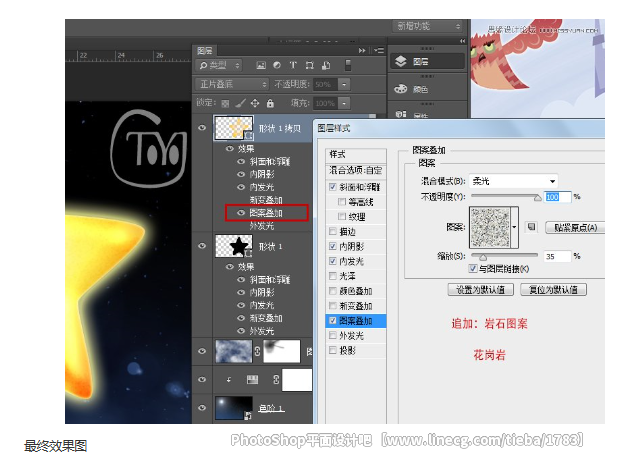639x459 pixels.
Task: Enable 颜色叠加 style checkbox
Action: 333,291
